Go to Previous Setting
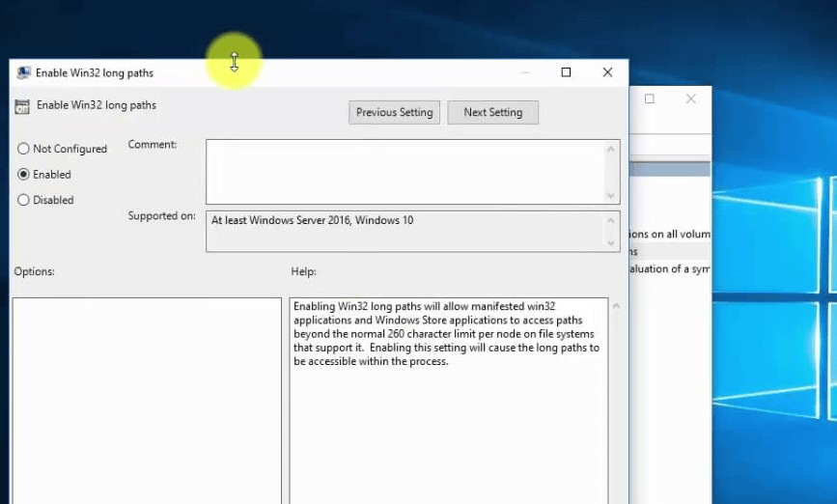This screenshot has width=837, height=504. click(x=395, y=113)
